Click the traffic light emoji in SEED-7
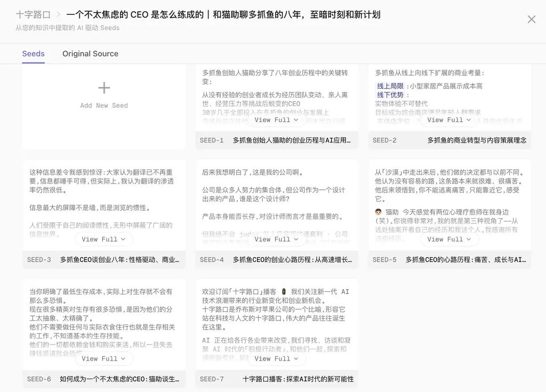 pyautogui.click(x=284, y=292)
